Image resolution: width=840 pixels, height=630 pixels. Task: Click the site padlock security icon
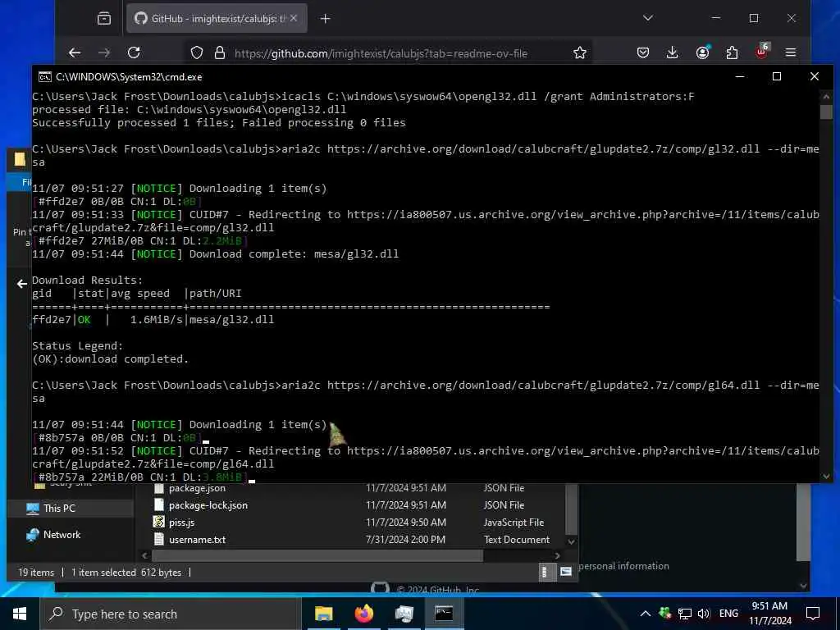tap(219, 52)
